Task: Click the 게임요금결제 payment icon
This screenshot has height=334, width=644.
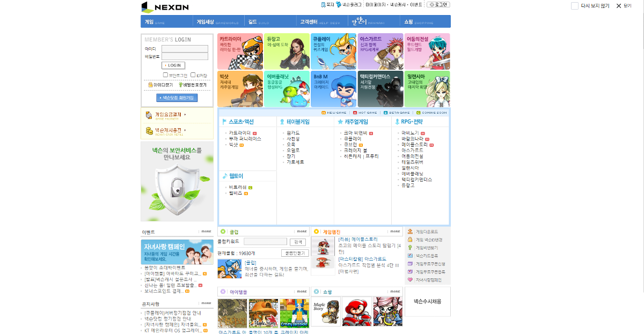Action: pos(149,115)
